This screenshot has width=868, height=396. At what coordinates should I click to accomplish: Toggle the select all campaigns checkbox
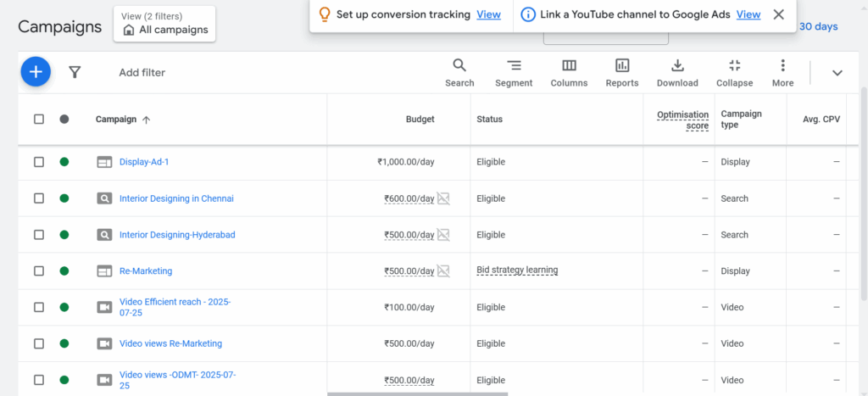click(x=39, y=120)
